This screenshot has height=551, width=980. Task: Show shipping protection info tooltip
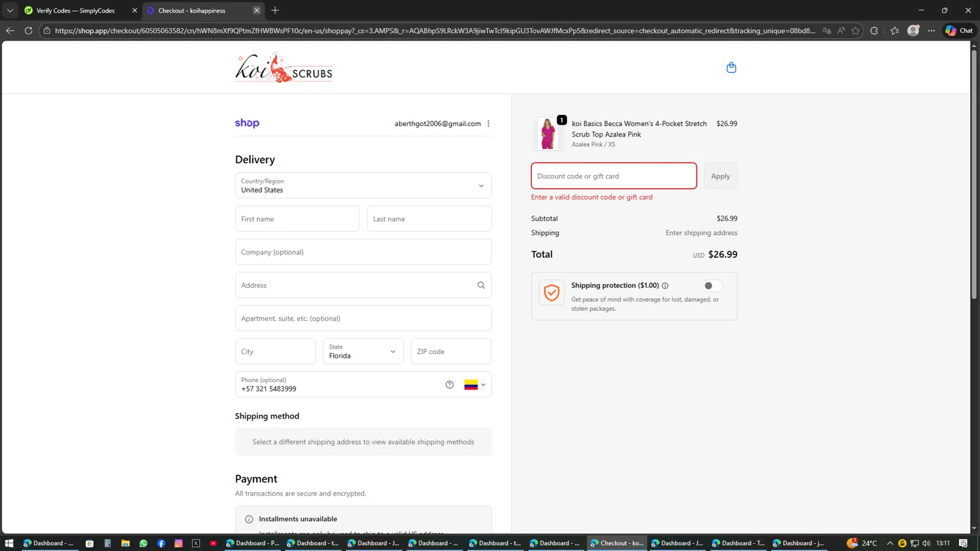[665, 285]
